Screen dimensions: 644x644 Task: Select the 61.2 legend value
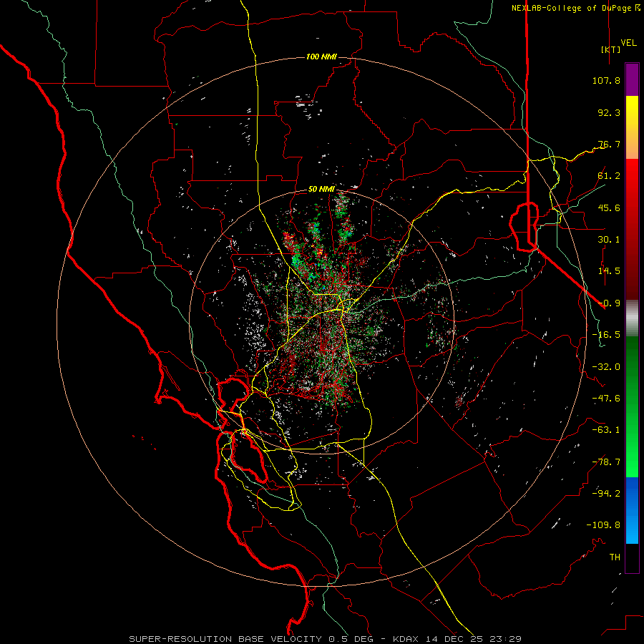click(x=609, y=176)
